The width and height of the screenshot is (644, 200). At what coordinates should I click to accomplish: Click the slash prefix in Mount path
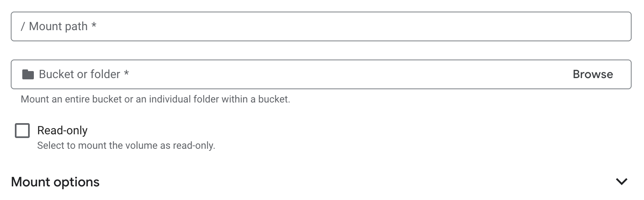pyautogui.click(x=23, y=26)
